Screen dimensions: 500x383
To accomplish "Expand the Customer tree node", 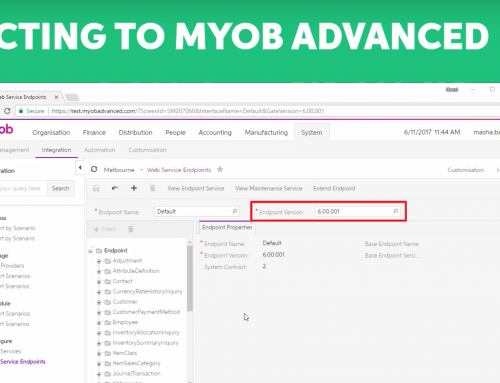I will [x=99, y=302].
